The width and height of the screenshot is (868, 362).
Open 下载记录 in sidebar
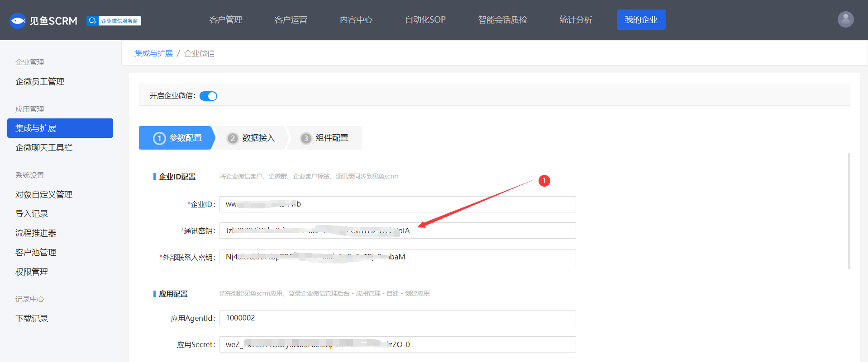[32, 319]
